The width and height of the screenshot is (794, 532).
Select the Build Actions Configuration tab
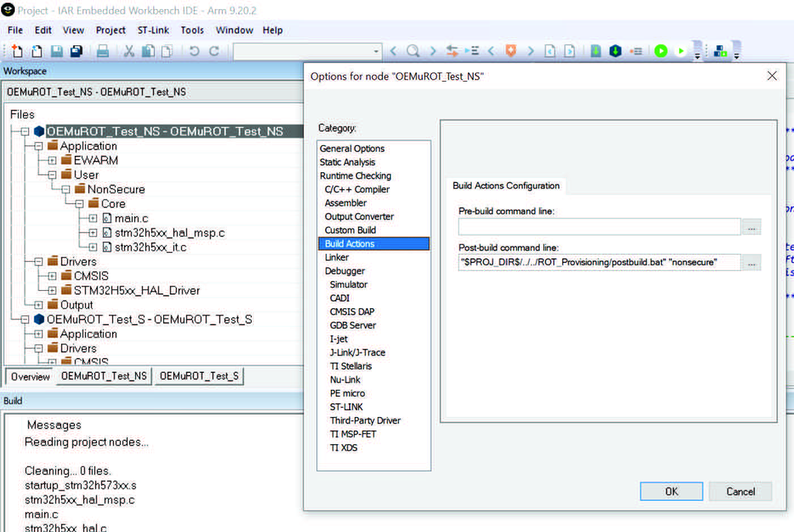tap(506, 186)
